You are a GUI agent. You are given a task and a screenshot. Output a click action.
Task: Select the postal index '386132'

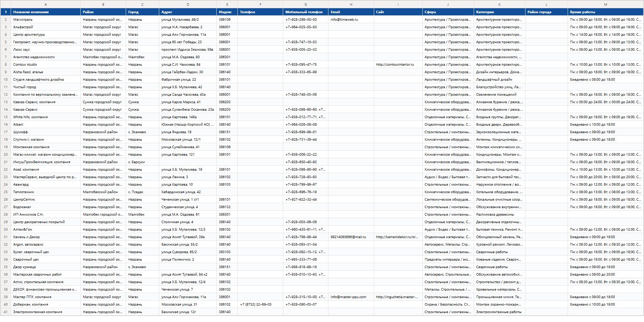pos(227,207)
